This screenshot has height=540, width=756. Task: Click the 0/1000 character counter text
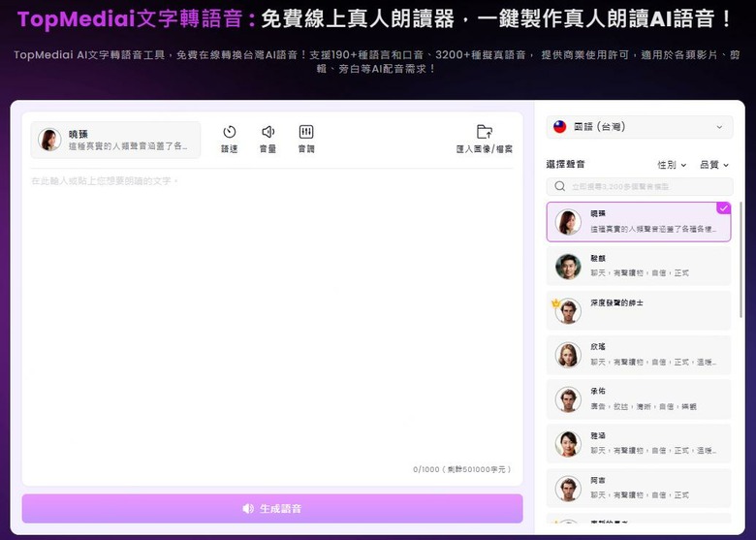(461, 469)
